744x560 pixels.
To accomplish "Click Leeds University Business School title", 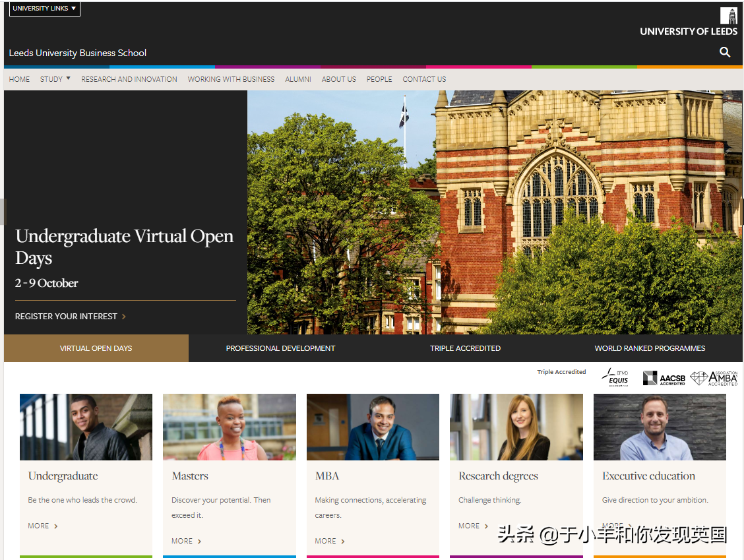I will pos(77,53).
